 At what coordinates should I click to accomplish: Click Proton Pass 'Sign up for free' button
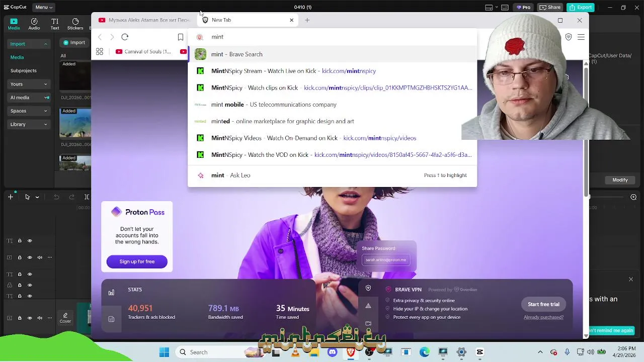(137, 261)
